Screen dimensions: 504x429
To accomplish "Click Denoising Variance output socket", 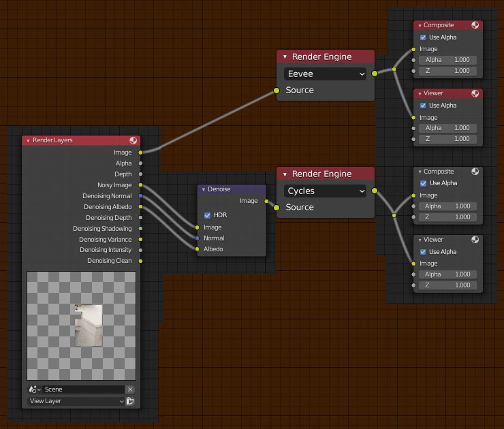I will point(140,240).
